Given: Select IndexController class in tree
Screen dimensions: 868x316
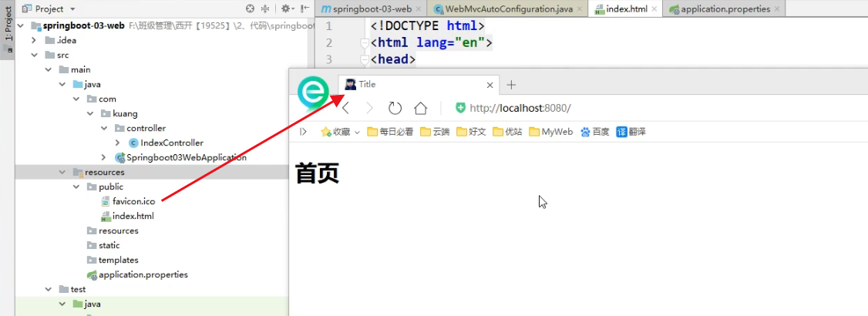Looking at the screenshot, I should pyautogui.click(x=166, y=143).
